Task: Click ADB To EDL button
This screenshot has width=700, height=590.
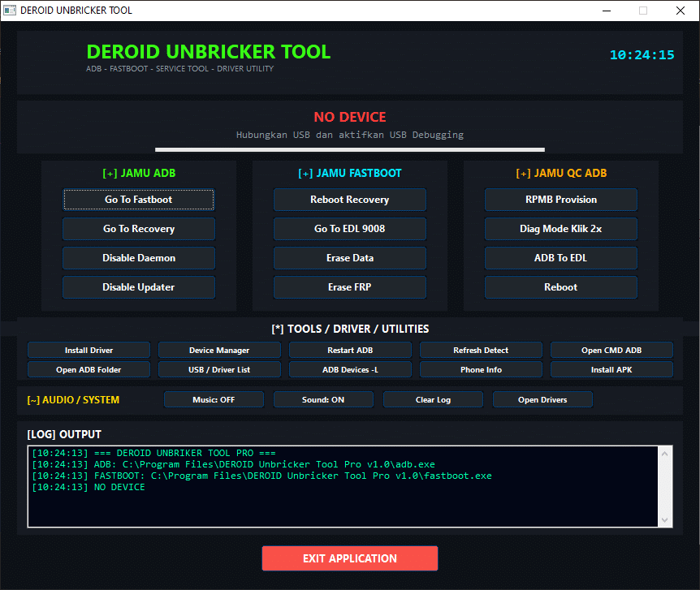Action: click(x=560, y=258)
